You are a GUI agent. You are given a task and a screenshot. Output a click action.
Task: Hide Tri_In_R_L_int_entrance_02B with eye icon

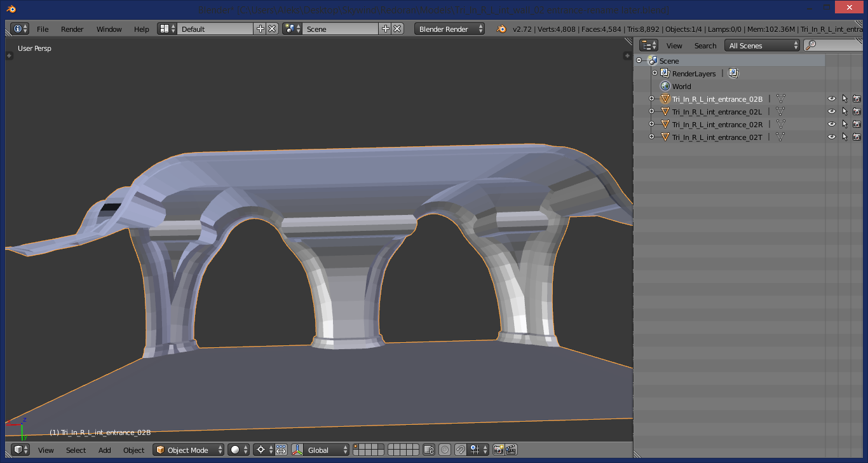(x=831, y=99)
